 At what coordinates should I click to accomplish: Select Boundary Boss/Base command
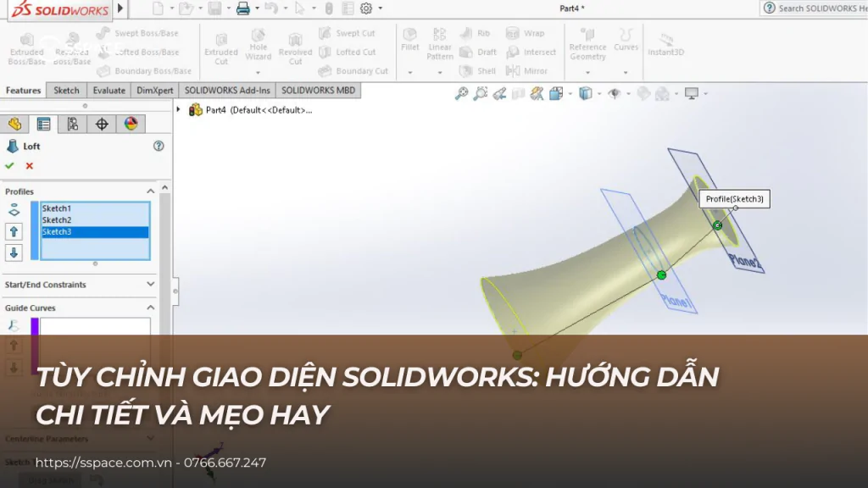[x=144, y=71]
